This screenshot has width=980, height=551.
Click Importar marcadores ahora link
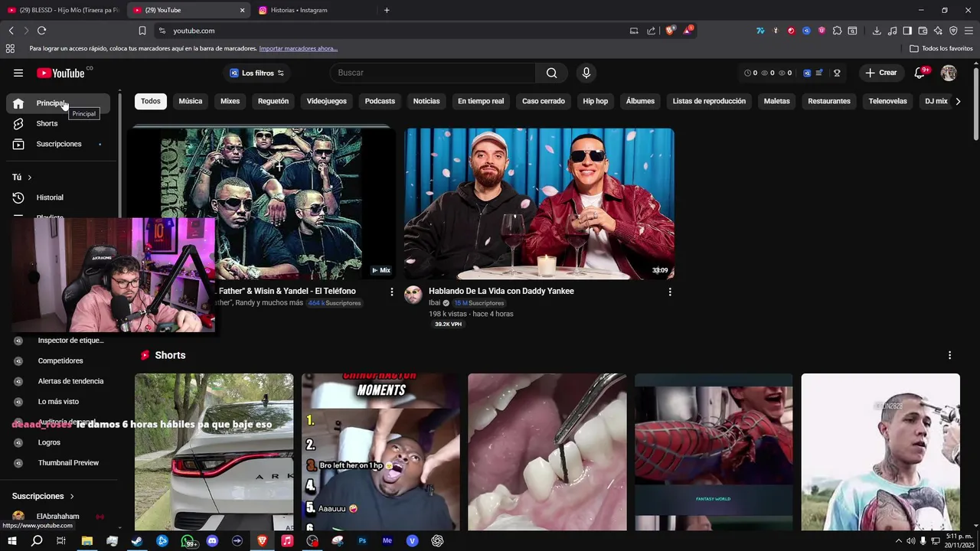click(x=299, y=48)
